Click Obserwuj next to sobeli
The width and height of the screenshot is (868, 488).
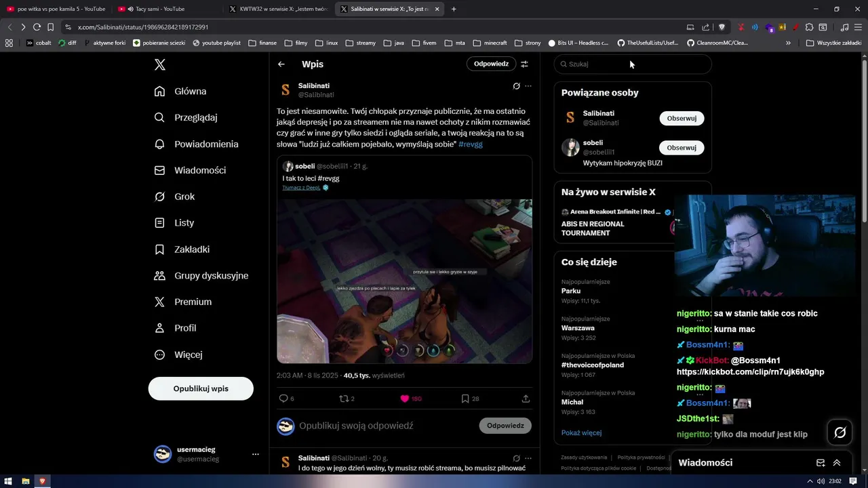coord(682,148)
